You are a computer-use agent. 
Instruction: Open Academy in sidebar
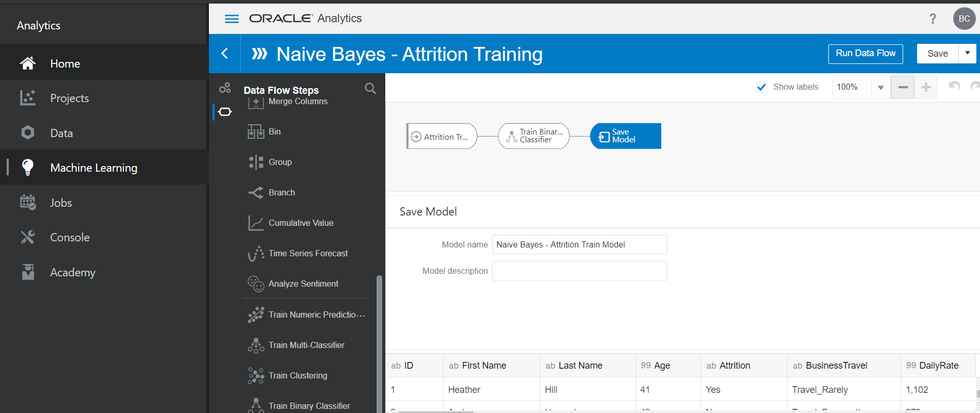pyautogui.click(x=104, y=272)
